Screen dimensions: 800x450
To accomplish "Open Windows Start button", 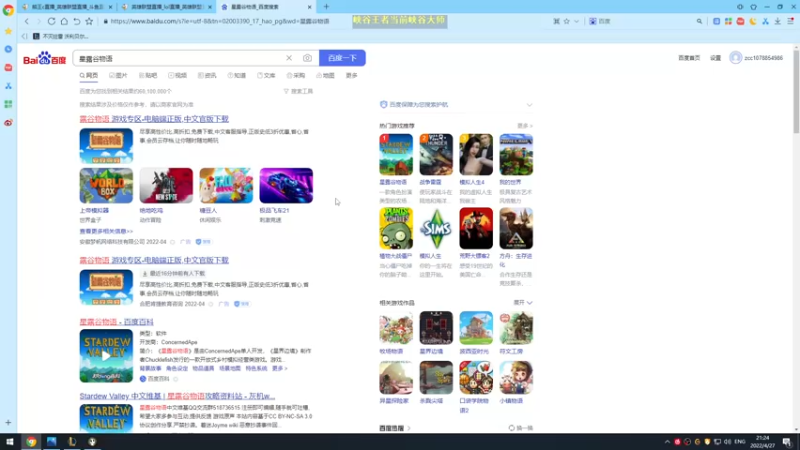I will point(9,441).
